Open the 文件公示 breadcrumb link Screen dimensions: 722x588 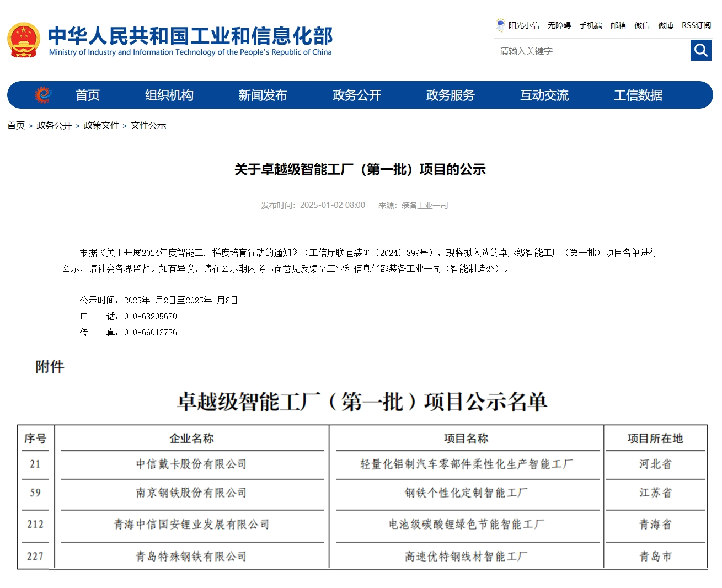(x=148, y=125)
